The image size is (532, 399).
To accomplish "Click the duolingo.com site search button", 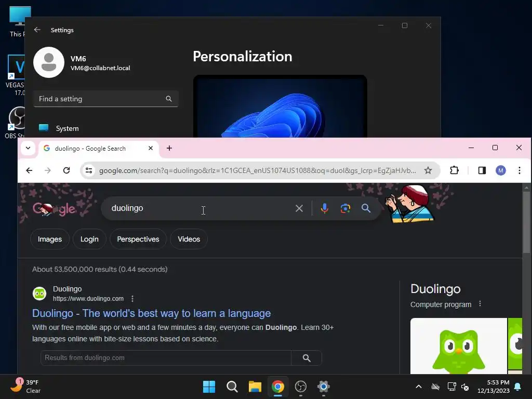I will click(x=307, y=358).
